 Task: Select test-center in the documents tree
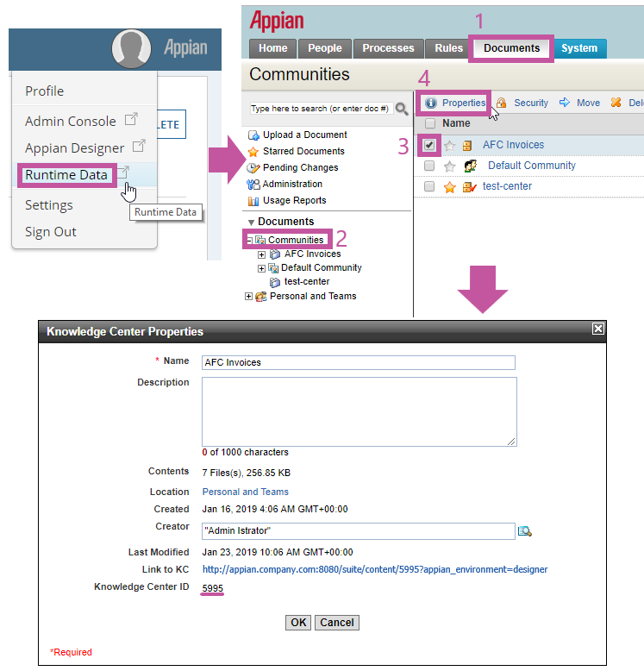(307, 282)
